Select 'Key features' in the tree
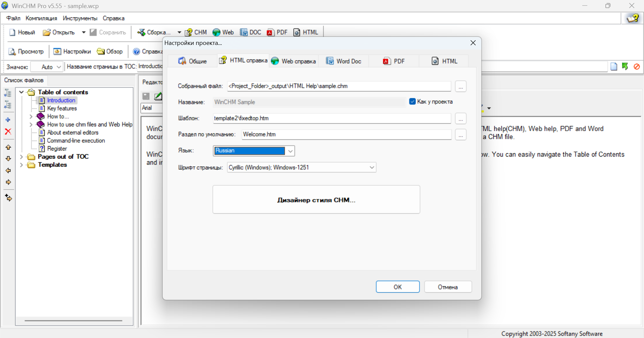 62,108
